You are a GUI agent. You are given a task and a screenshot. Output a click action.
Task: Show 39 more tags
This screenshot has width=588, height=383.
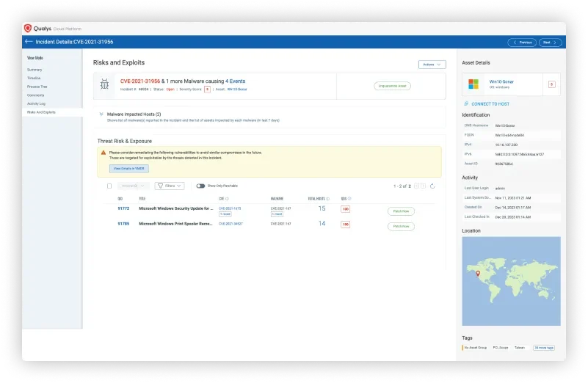click(x=544, y=348)
